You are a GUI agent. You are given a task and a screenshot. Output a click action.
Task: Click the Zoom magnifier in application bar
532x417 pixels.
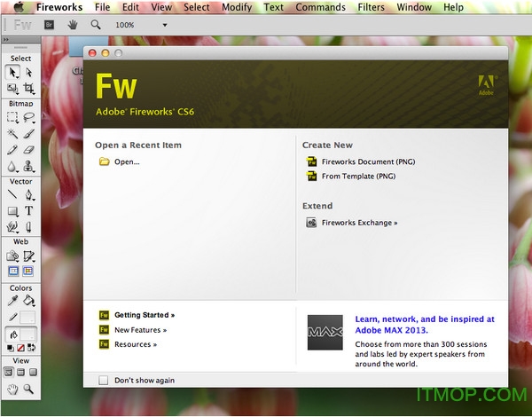pos(96,25)
